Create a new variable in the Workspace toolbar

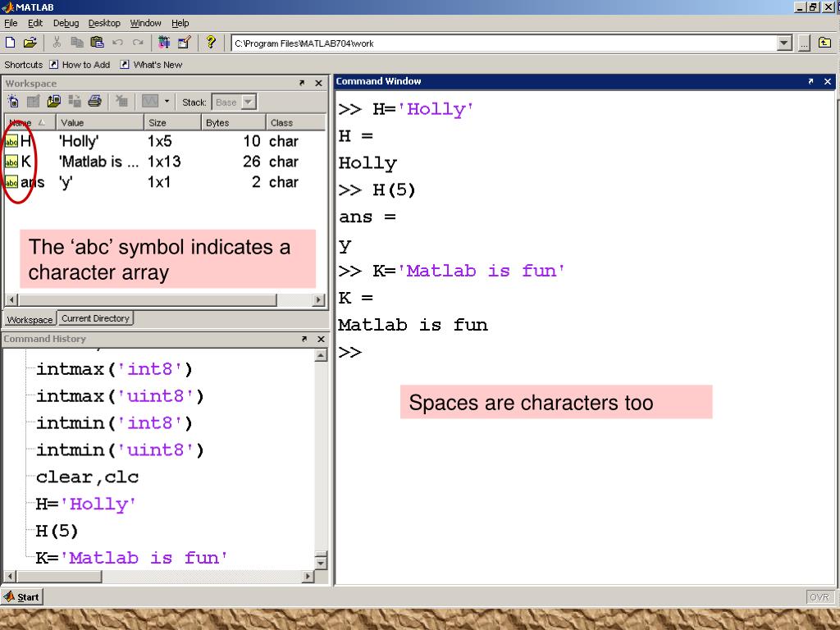point(13,101)
